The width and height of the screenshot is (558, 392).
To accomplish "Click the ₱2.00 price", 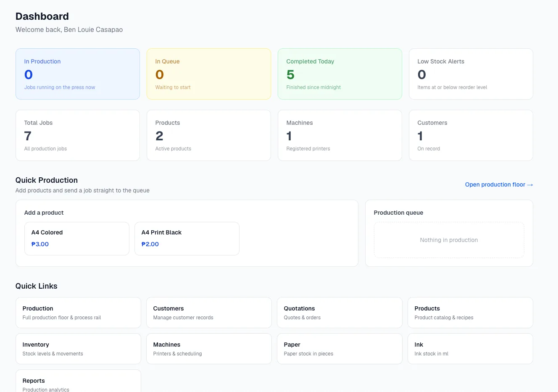I will coord(150,244).
